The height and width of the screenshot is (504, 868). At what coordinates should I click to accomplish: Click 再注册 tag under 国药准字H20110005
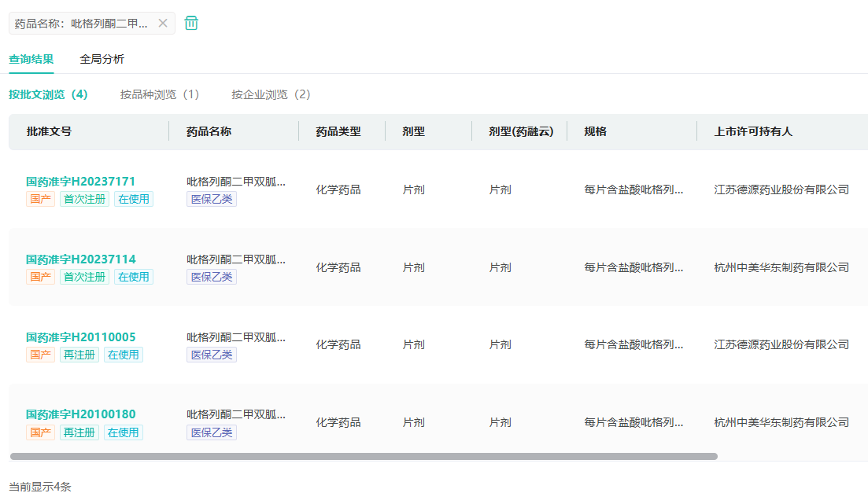coord(79,355)
